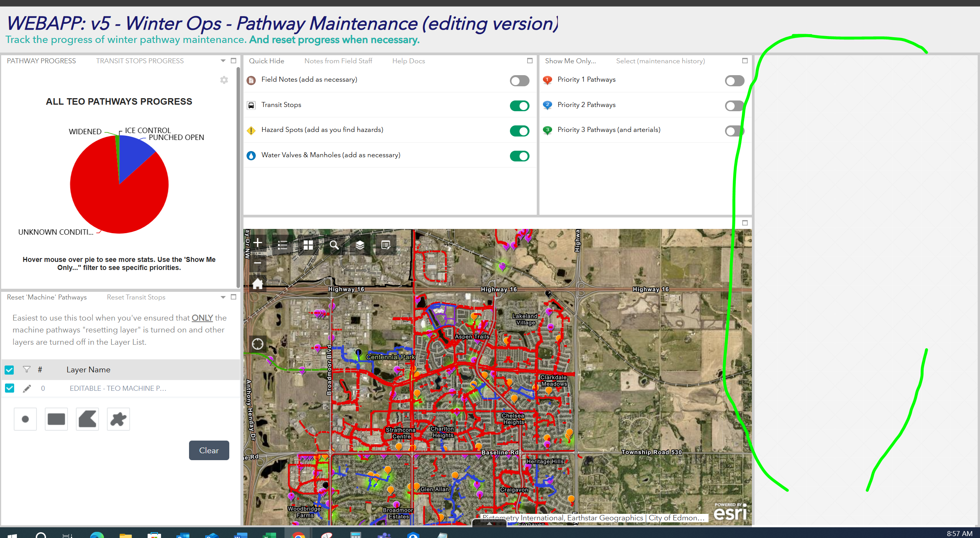Click the My Location crosshair icon
The image size is (980, 538).
[x=258, y=344]
